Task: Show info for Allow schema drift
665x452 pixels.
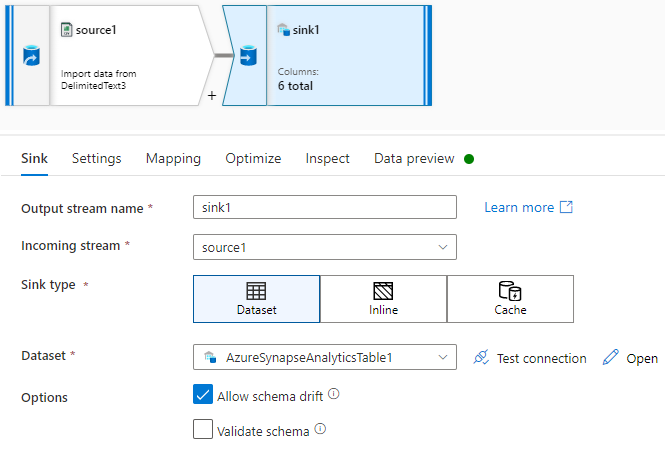Action: [334, 394]
